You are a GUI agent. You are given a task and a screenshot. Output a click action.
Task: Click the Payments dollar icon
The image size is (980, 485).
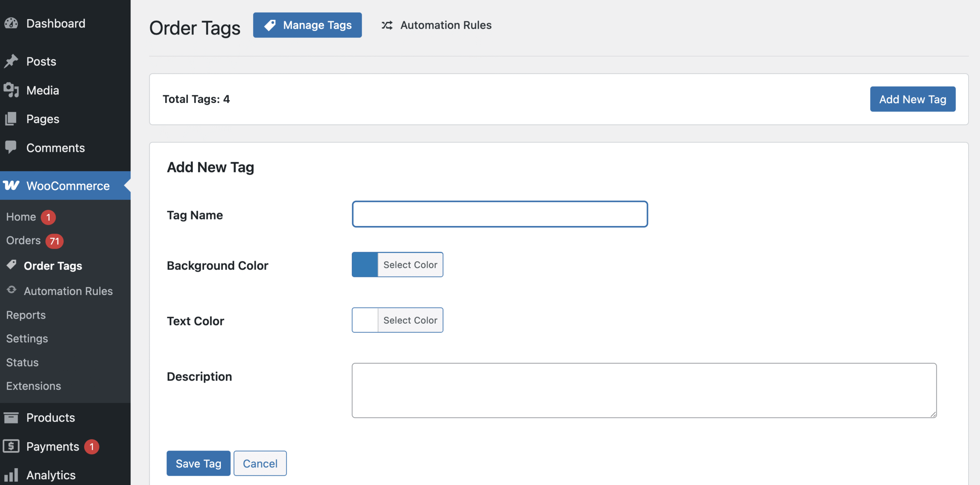coord(11,446)
